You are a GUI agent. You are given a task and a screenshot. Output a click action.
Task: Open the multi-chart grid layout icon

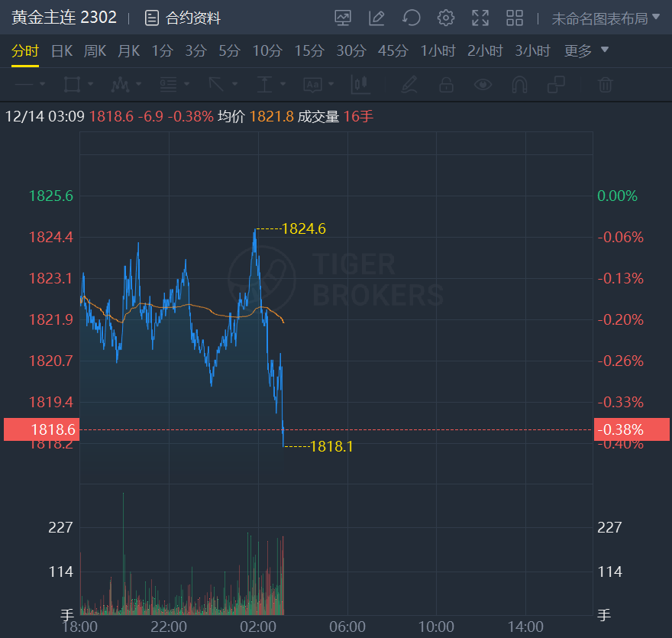(515, 18)
